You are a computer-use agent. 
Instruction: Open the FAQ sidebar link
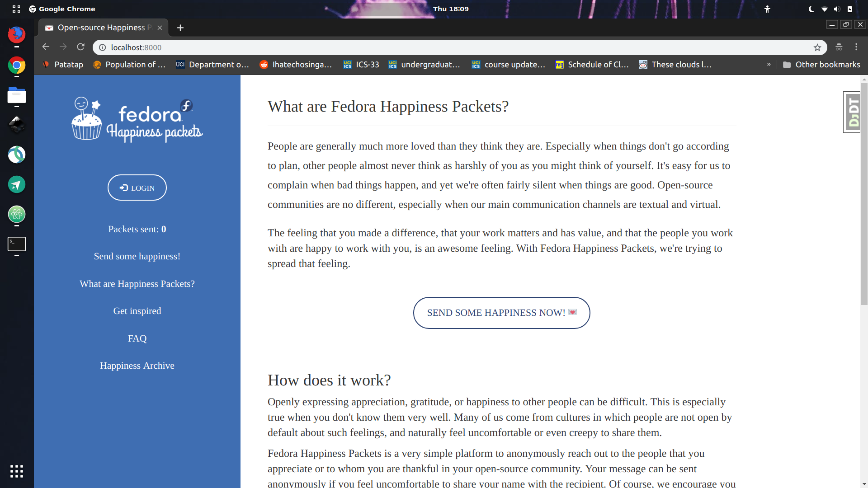pos(137,338)
